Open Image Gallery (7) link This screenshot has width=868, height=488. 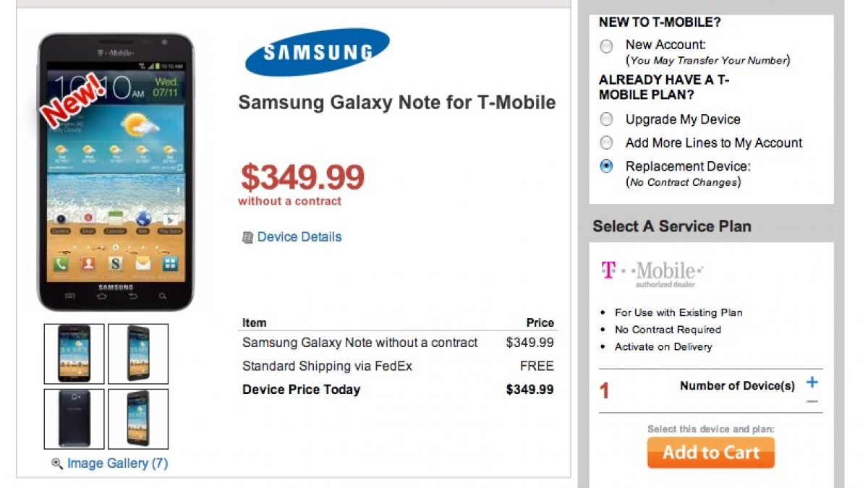[117, 463]
